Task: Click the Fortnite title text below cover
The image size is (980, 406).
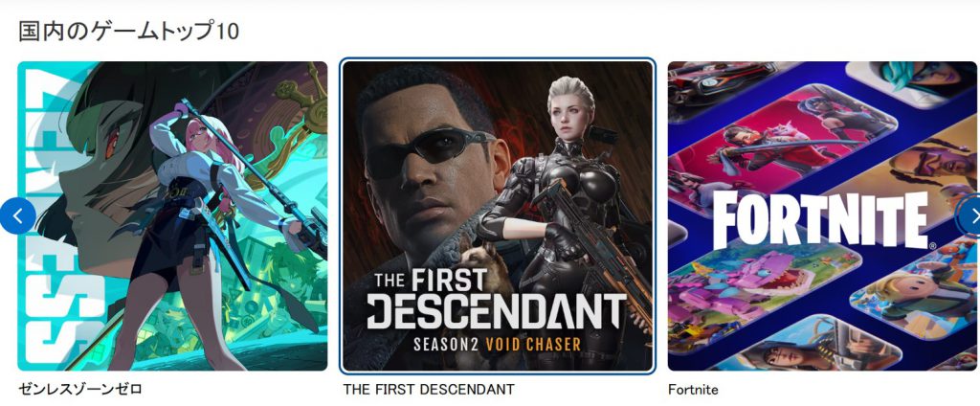Action: 693,390
